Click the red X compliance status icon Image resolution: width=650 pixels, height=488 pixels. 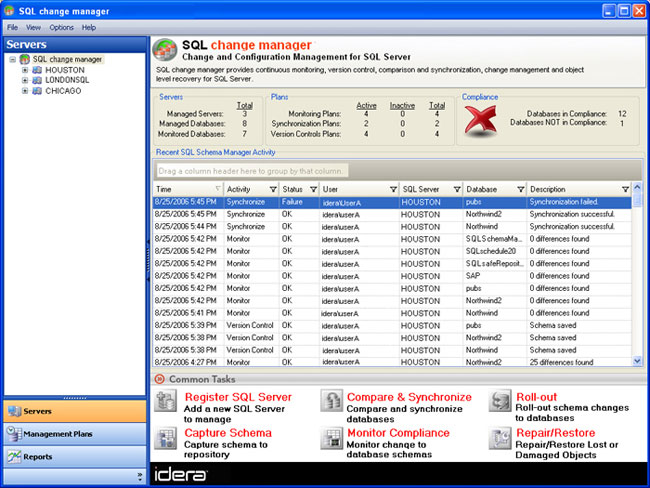pyautogui.click(x=480, y=121)
